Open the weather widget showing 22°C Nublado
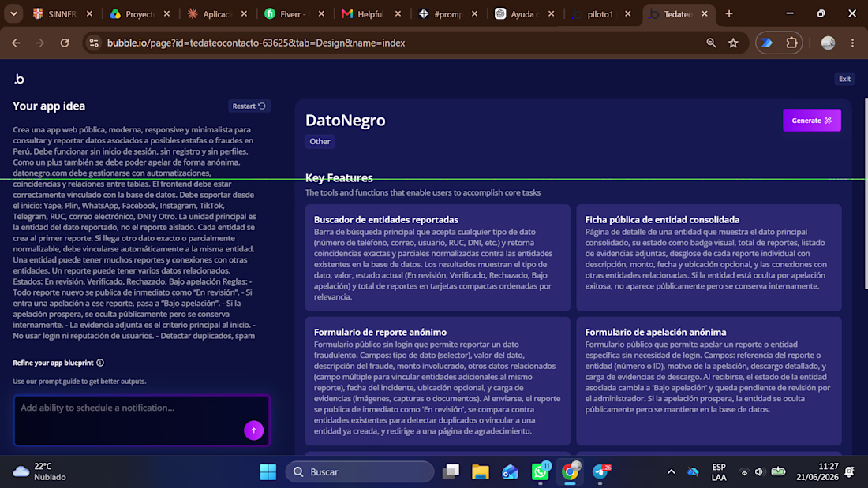Image resolution: width=868 pixels, height=488 pixels. 40,472
